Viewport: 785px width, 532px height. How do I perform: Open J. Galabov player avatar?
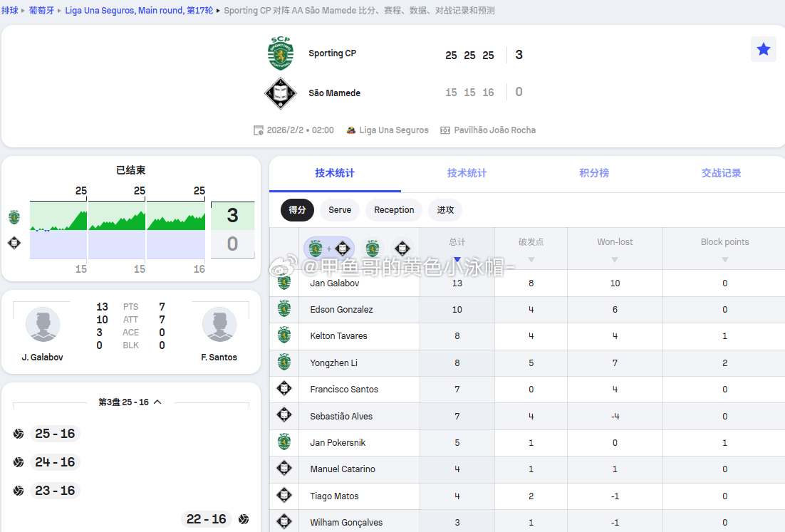(43, 324)
